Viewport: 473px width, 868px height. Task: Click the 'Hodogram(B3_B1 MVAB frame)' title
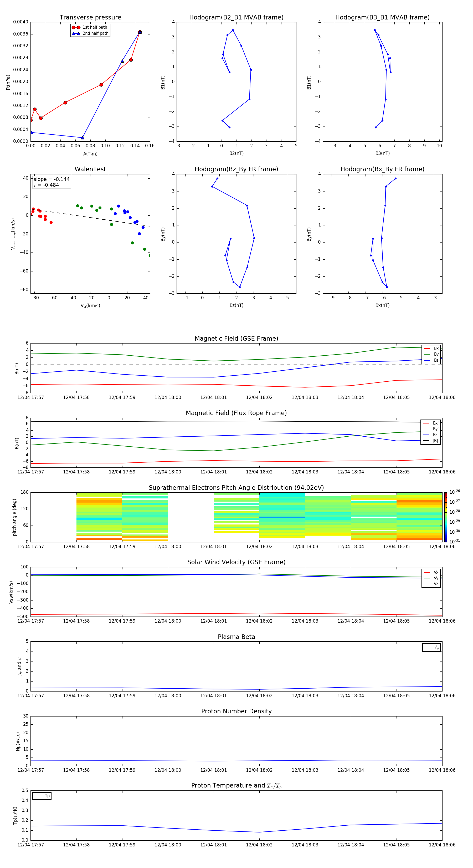click(382, 18)
